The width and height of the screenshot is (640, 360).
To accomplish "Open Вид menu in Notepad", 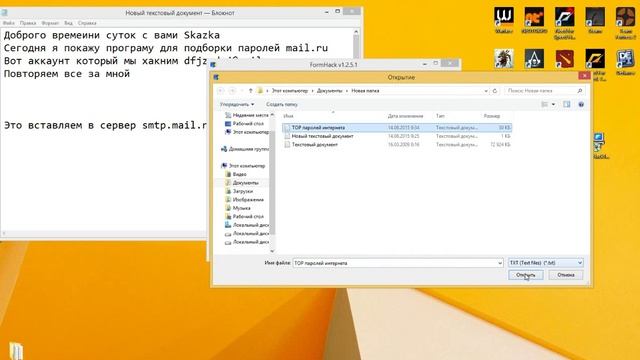I will coord(68,23).
